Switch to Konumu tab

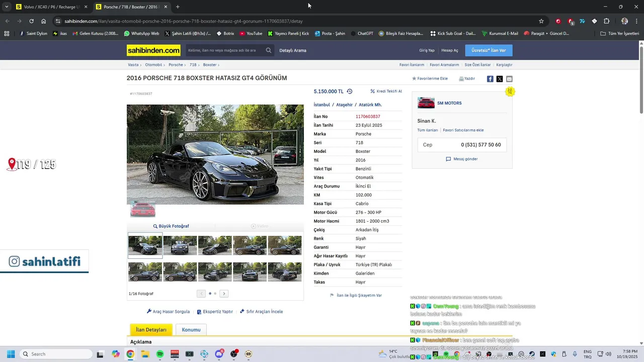(191, 330)
